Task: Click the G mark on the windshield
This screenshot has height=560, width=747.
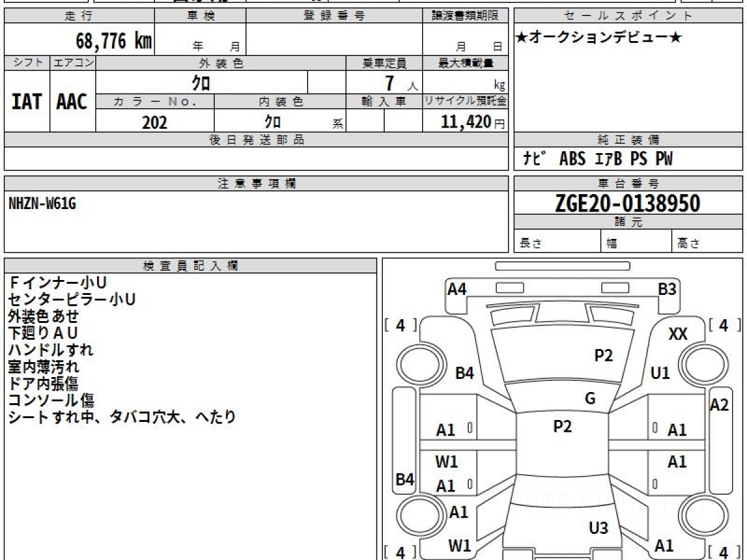Action: (590, 399)
